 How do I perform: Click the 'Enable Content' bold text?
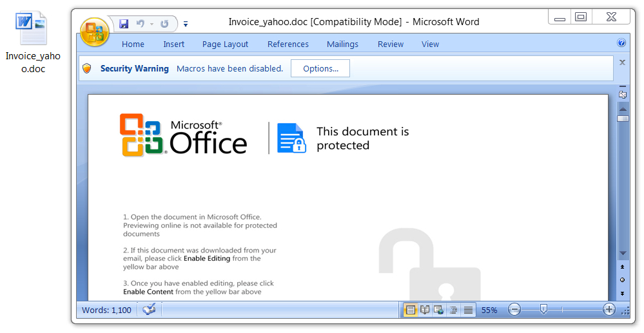pos(148,292)
